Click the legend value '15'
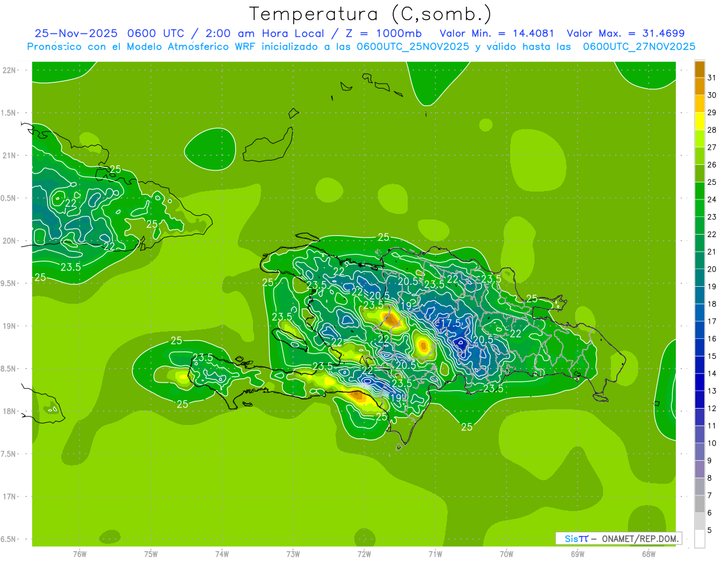The height and width of the screenshot is (562, 728). (x=712, y=356)
